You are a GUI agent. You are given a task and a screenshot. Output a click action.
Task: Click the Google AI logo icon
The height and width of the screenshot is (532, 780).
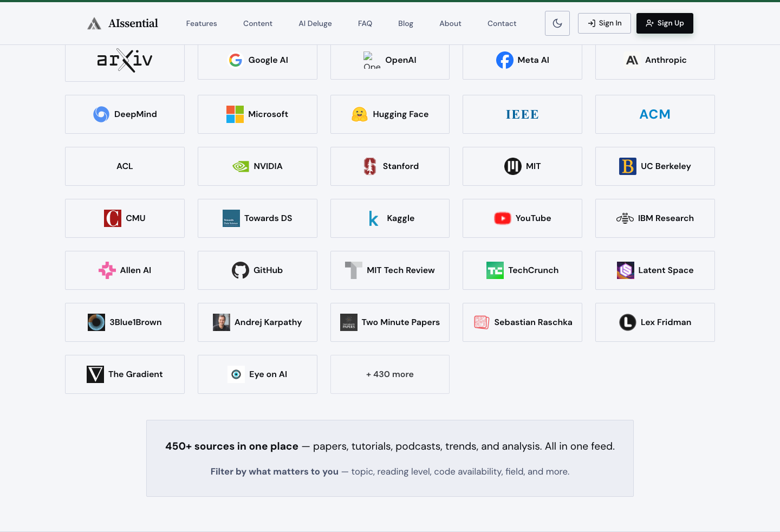pos(235,60)
